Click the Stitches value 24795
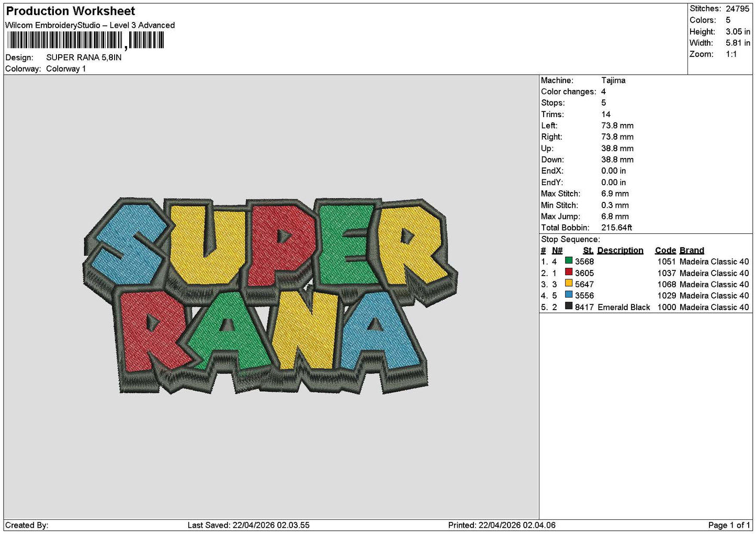The width and height of the screenshot is (756, 534). [x=738, y=9]
